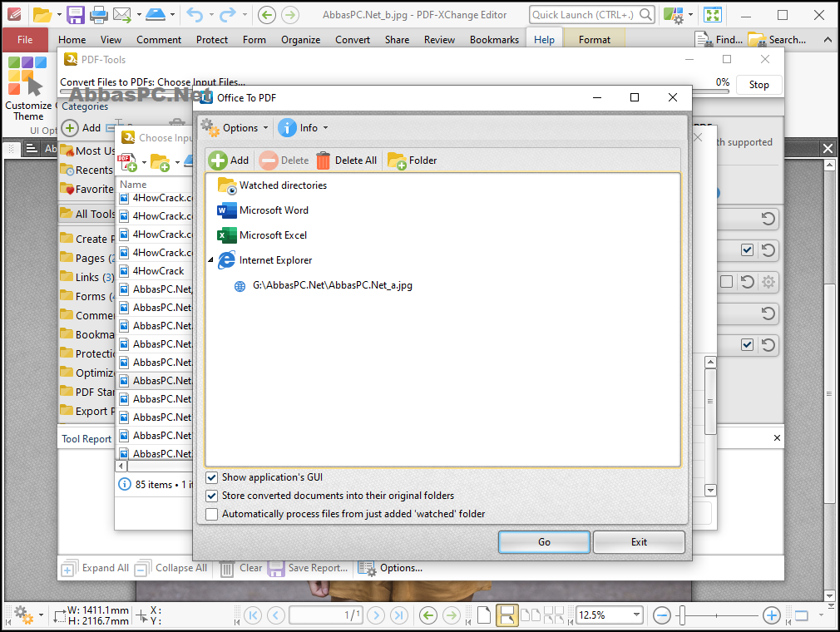Click the full screen mode icon in title bar
This screenshot has height=632, width=840.
(x=713, y=14)
